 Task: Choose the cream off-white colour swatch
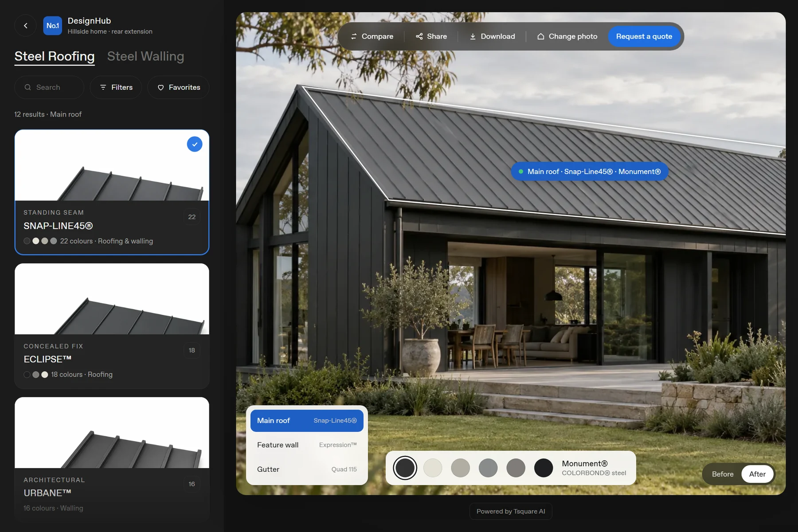point(433,468)
